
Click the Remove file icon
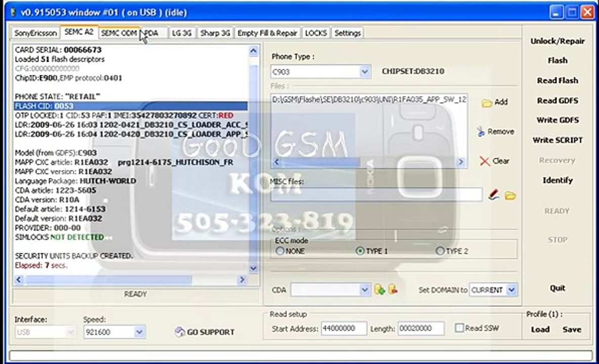[x=481, y=131]
